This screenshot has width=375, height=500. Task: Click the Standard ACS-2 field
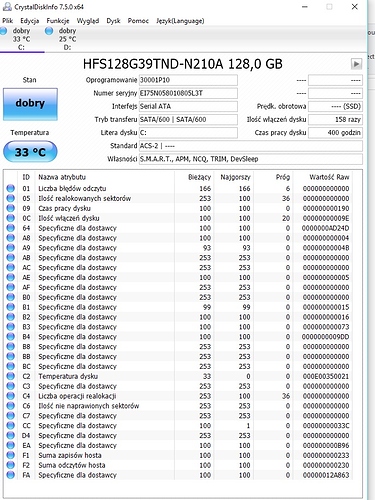pos(251,146)
